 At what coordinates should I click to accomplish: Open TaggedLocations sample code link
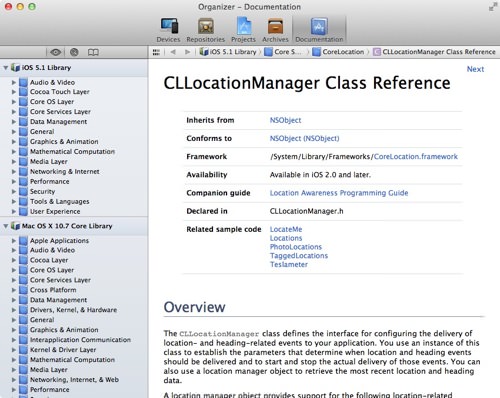point(299,256)
